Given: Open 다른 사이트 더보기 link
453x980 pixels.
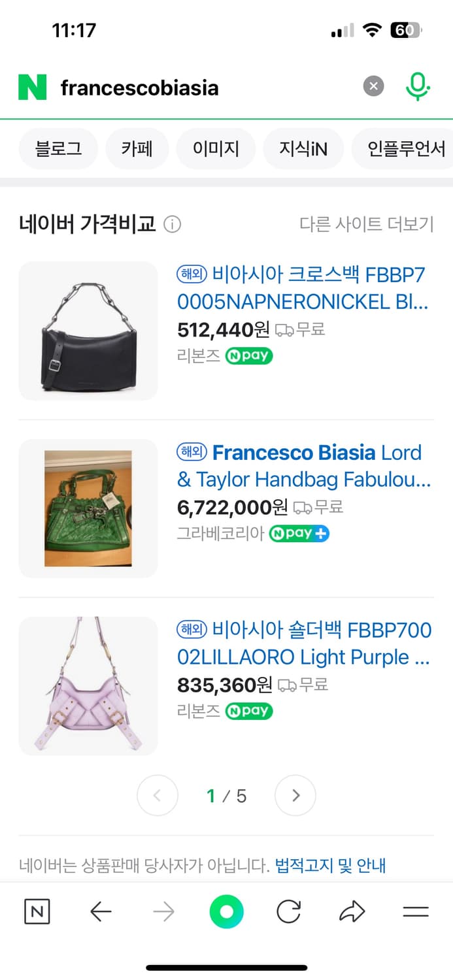Looking at the screenshot, I should click(366, 224).
